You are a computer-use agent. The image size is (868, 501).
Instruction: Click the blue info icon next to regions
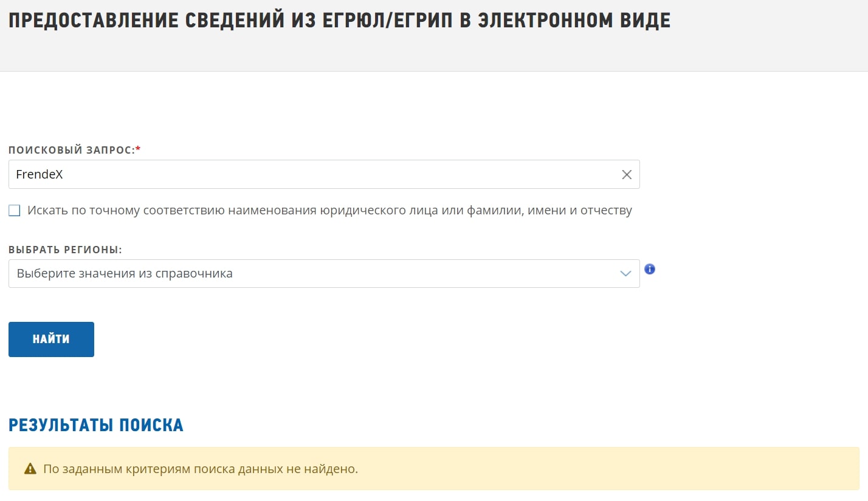(x=650, y=269)
